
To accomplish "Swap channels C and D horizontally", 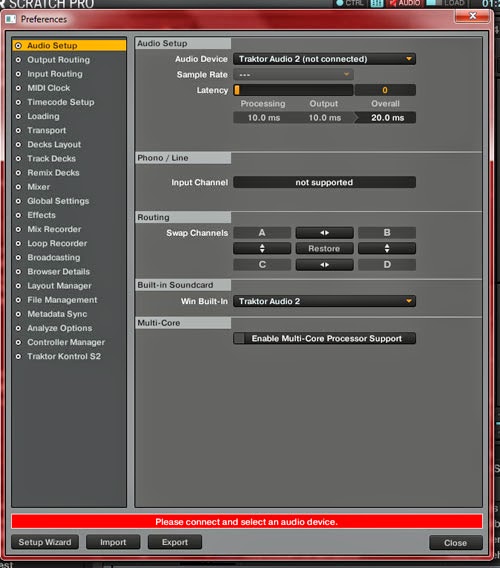I will point(324,265).
